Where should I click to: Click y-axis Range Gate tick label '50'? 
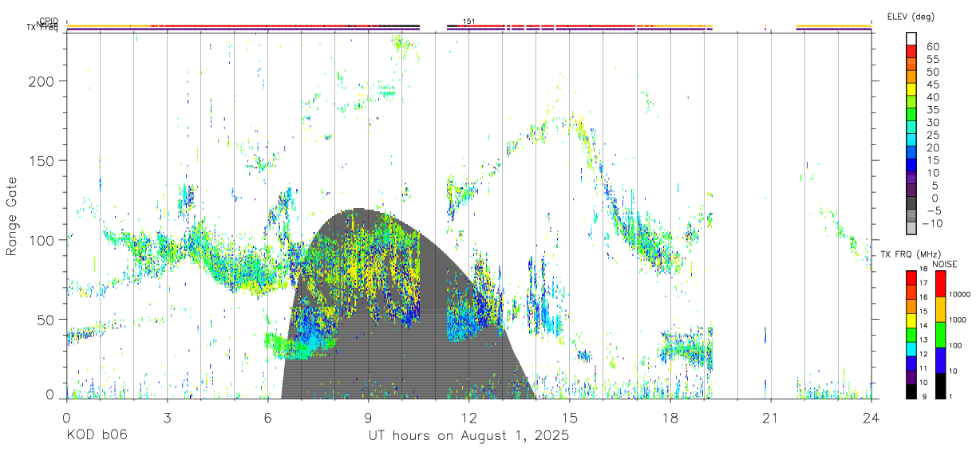(45, 319)
